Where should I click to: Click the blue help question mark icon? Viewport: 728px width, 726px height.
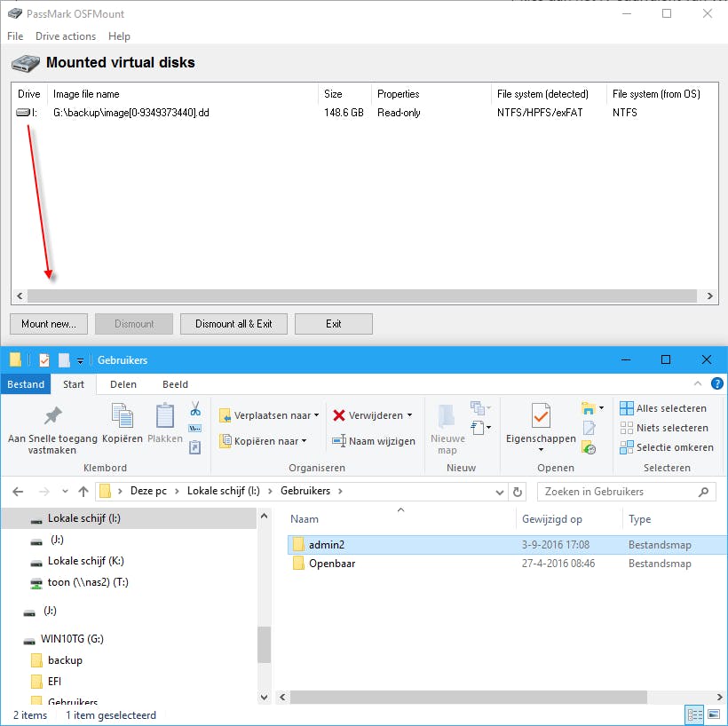(716, 383)
